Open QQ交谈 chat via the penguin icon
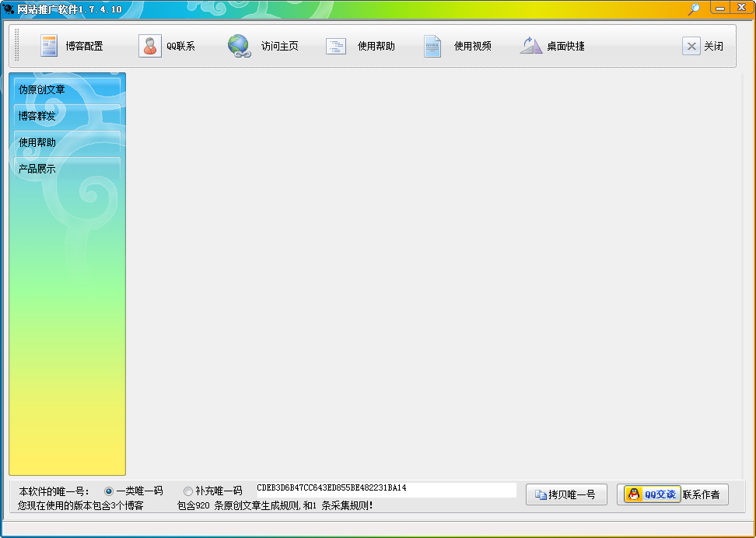The height and width of the screenshot is (538, 756). pos(634,494)
